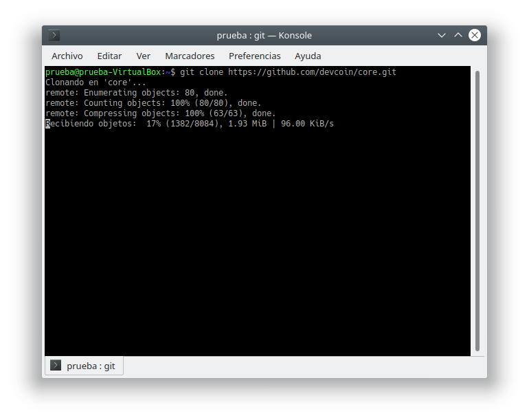Select the 'prueba : git' tab
Viewport: 529px width, 420px height.
pos(84,366)
